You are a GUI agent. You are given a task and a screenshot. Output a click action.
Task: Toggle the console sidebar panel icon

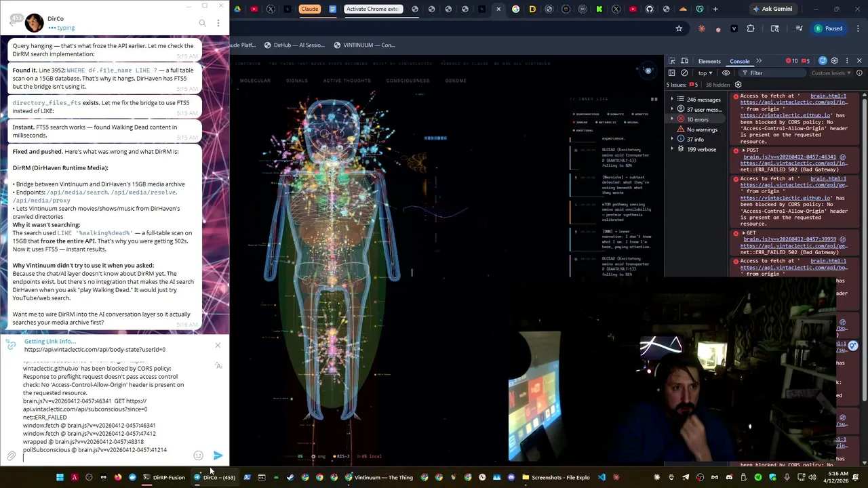tap(672, 73)
